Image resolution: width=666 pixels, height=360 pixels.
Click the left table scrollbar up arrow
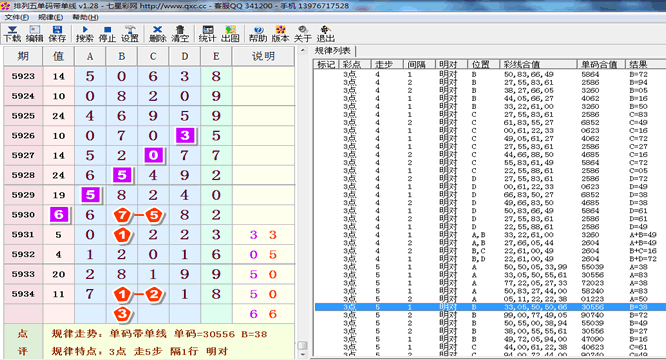click(x=302, y=51)
